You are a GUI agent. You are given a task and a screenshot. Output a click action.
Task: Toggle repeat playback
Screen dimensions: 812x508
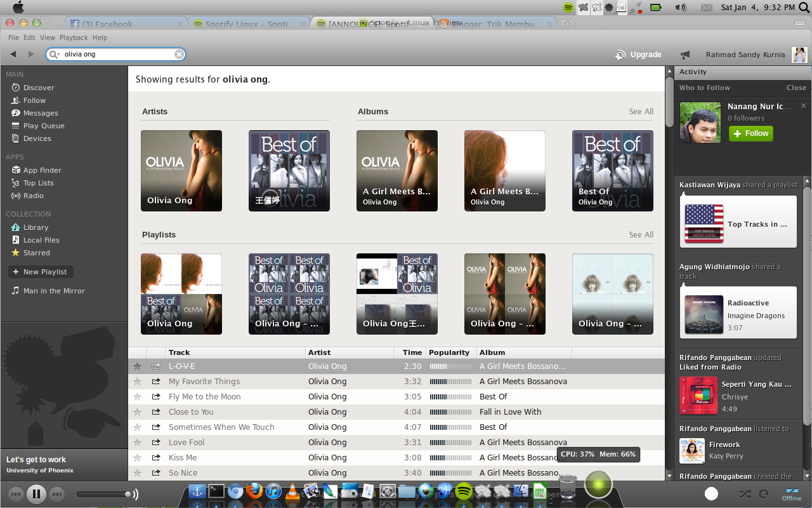(x=764, y=494)
